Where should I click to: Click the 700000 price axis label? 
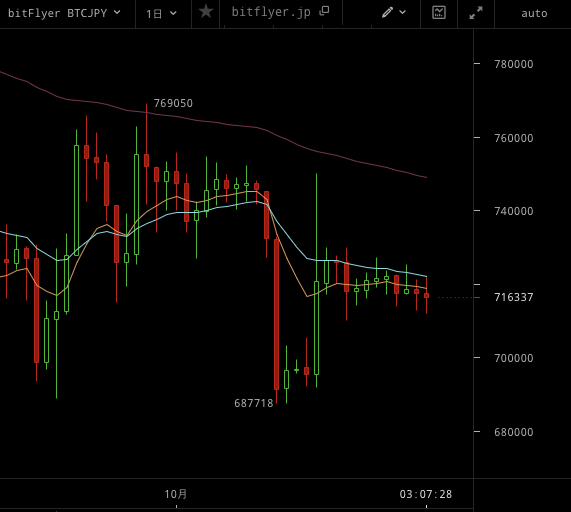click(x=513, y=358)
